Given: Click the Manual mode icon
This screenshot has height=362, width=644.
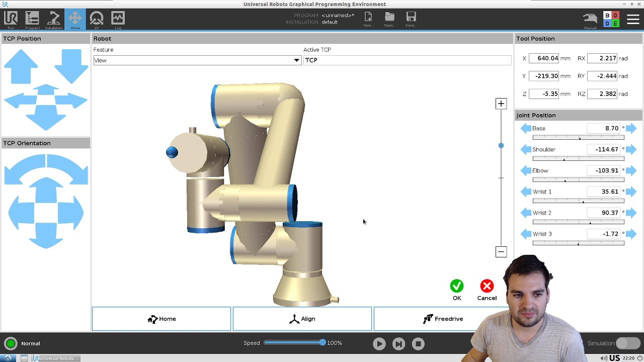Looking at the screenshot, I should point(590,20).
